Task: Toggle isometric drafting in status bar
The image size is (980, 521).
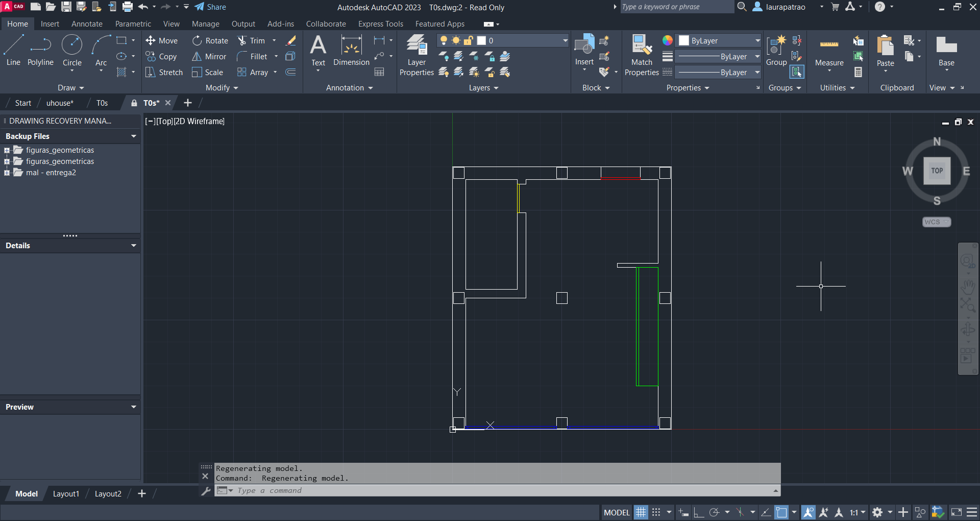Action: 740,512
